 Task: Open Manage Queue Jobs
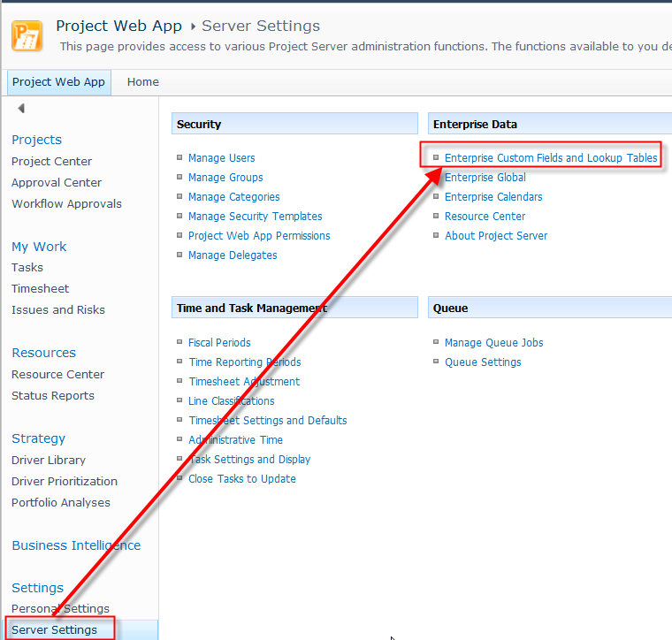click(x=493, y=343)
